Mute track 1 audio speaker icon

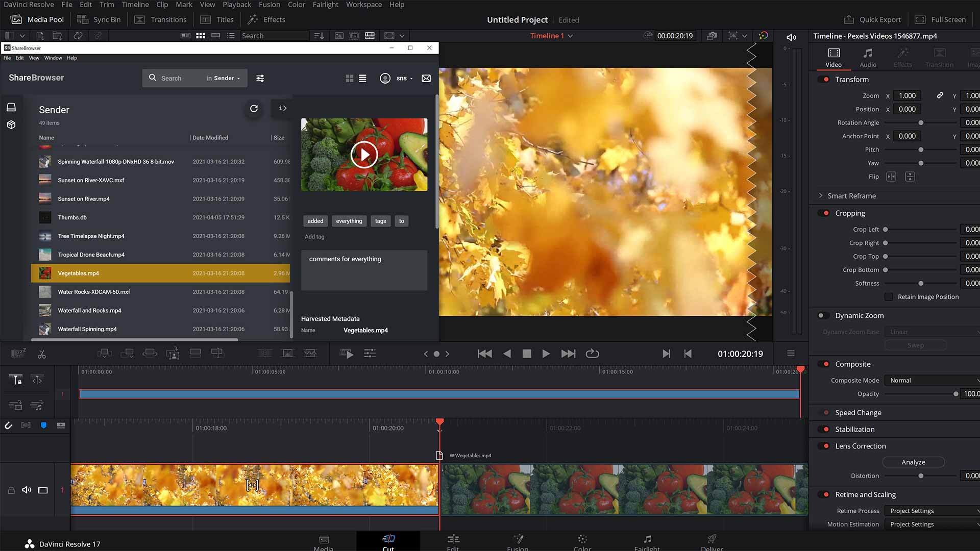pyautogui.click(x=27, y=490)
